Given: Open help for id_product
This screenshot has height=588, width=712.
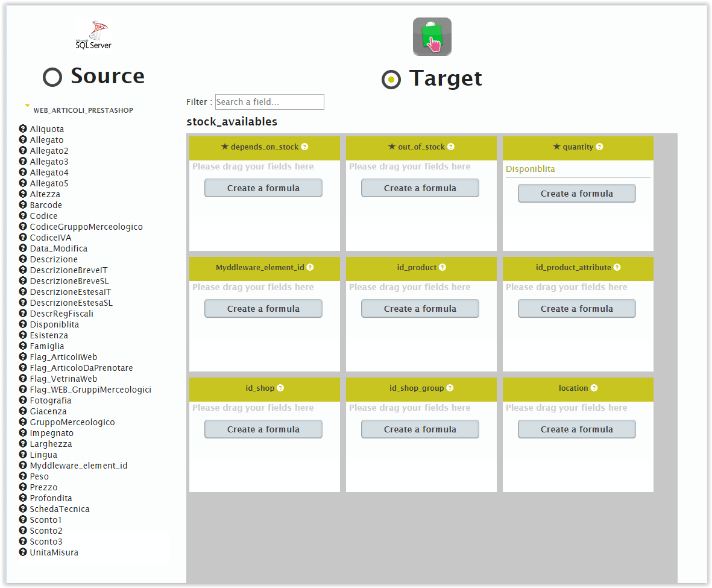Looking at the screenshot, I should 443,267.
